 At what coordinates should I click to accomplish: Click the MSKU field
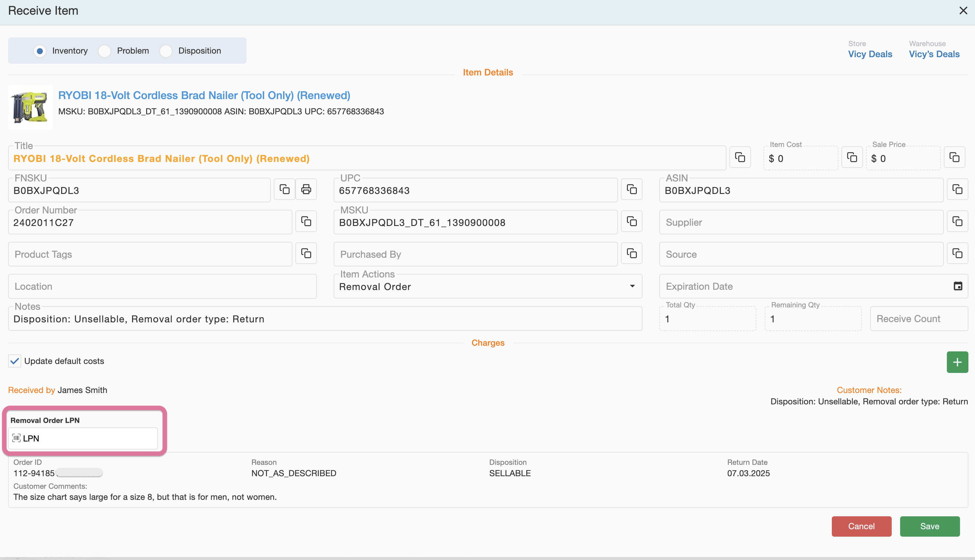tap(475, 222)
